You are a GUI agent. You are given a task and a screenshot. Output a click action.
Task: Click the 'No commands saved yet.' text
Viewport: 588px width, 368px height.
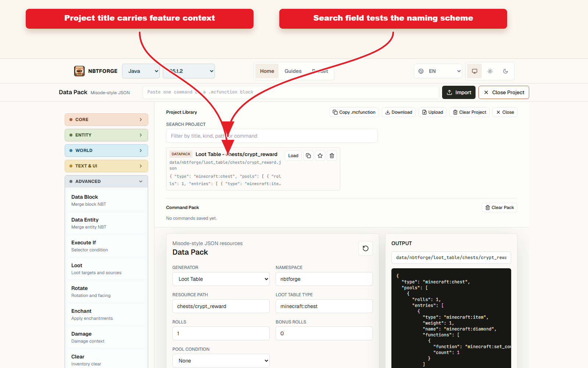pyautogui.click(x=191, y=218)
